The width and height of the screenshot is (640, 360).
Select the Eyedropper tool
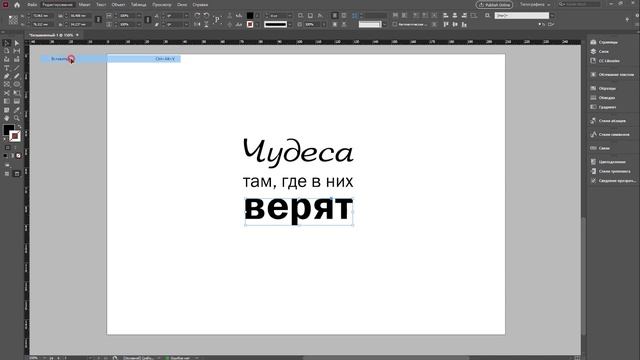(17, 110)
